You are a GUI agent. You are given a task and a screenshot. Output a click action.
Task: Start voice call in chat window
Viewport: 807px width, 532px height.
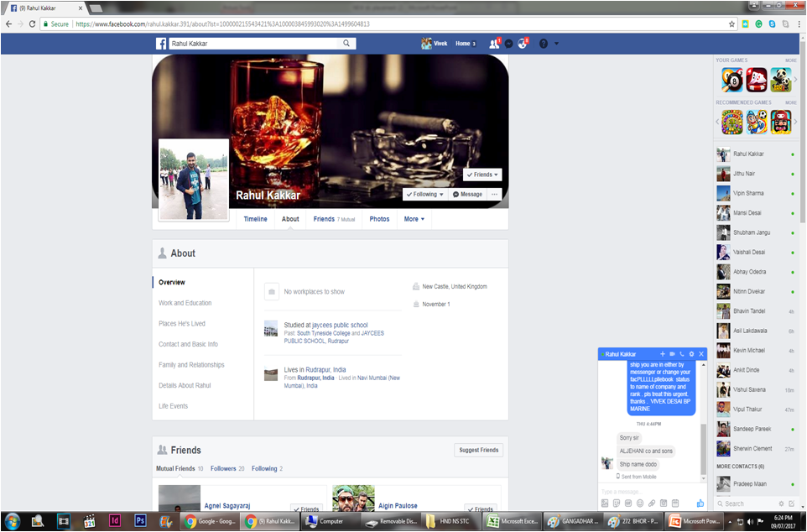coord(682,354)
